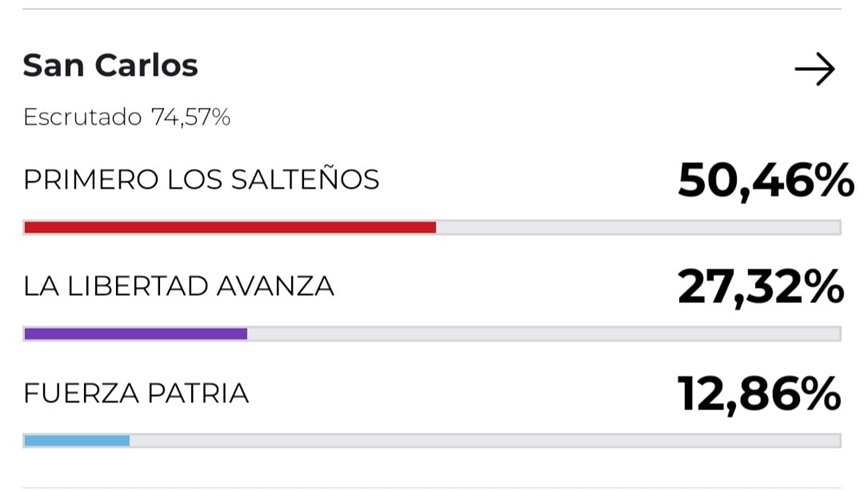
Task: Click the 12,86% result figure
Action: click(759, 395)
